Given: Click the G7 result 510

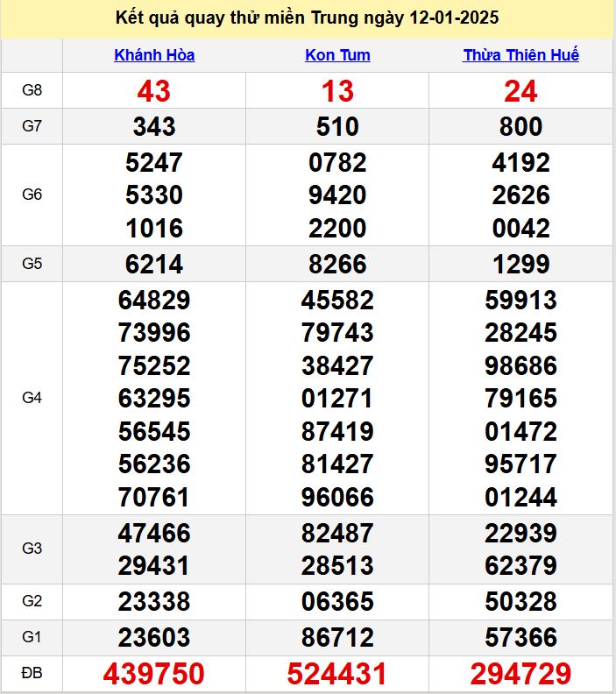Looking at the screenshot, I should click(337, 127).
